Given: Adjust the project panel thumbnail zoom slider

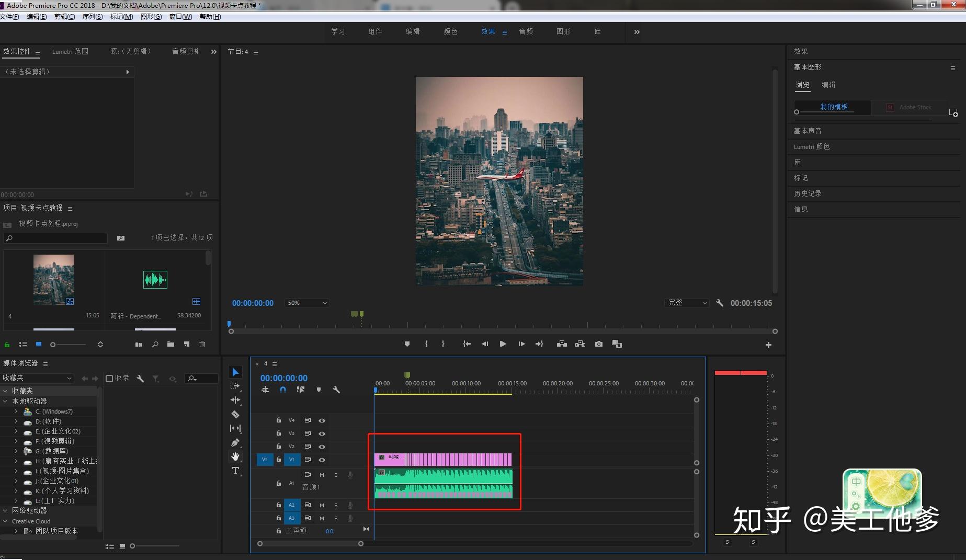Looking at the screenshot, I should point(53,345).
